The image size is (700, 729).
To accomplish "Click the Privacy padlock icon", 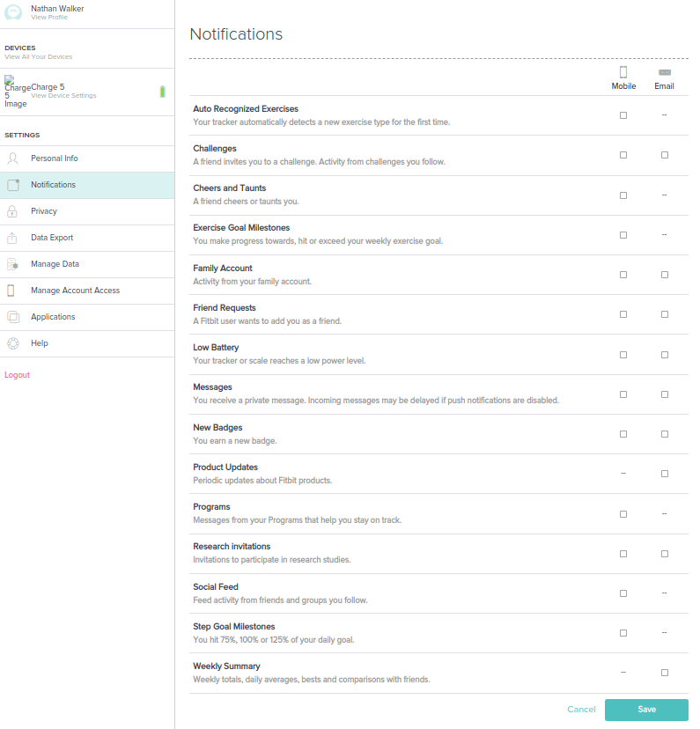I will 12,211.
